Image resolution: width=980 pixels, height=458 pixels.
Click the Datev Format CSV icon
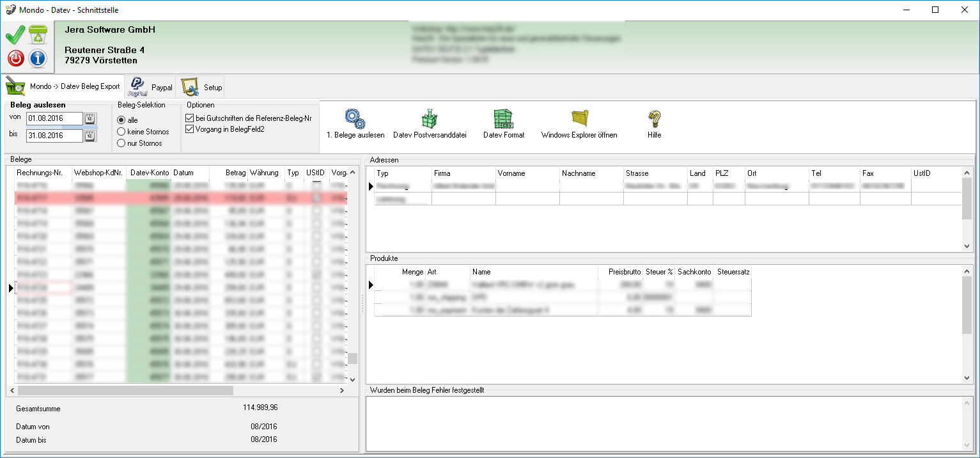(504, 120)
